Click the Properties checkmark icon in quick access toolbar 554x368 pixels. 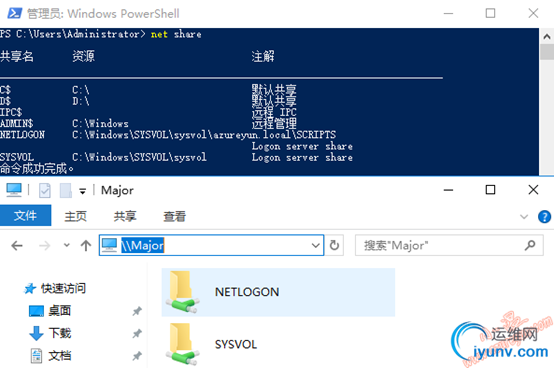[x=45, y=191]
